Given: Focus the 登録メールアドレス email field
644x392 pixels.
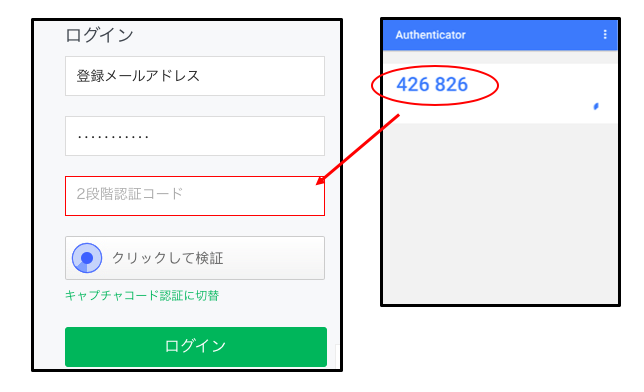Looking at the screenshot, I should click(x=195, y=76).
